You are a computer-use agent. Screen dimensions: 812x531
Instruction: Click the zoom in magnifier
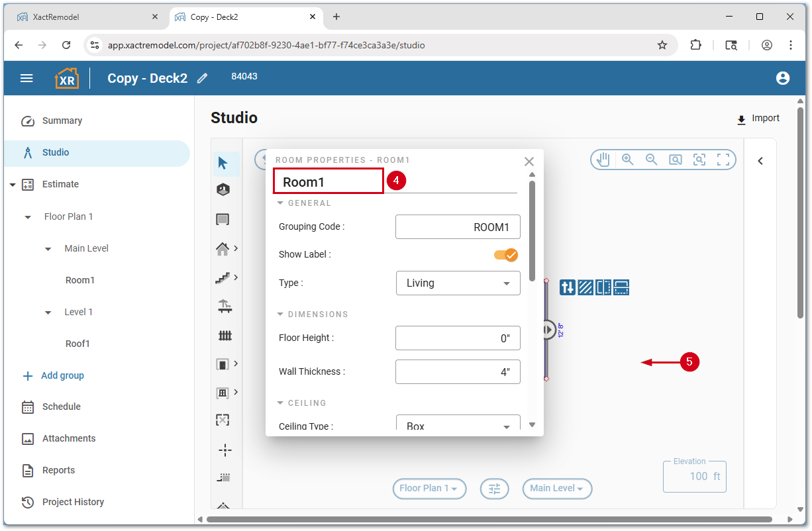pyautogui.click(x=627, y=160)
